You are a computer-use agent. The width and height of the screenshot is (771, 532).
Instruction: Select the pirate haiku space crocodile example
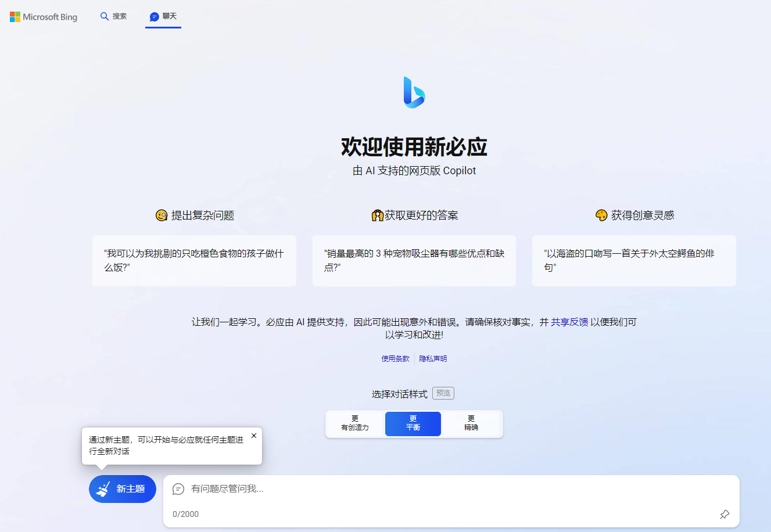click(x=634, y=260)
